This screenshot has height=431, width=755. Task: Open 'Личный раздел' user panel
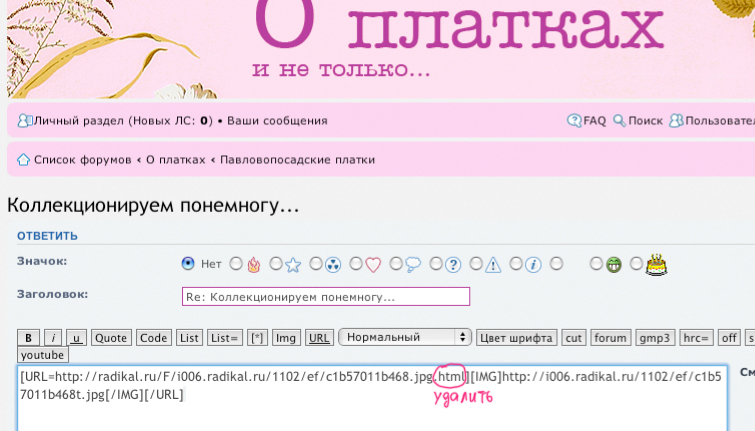(x=80, y=121)
